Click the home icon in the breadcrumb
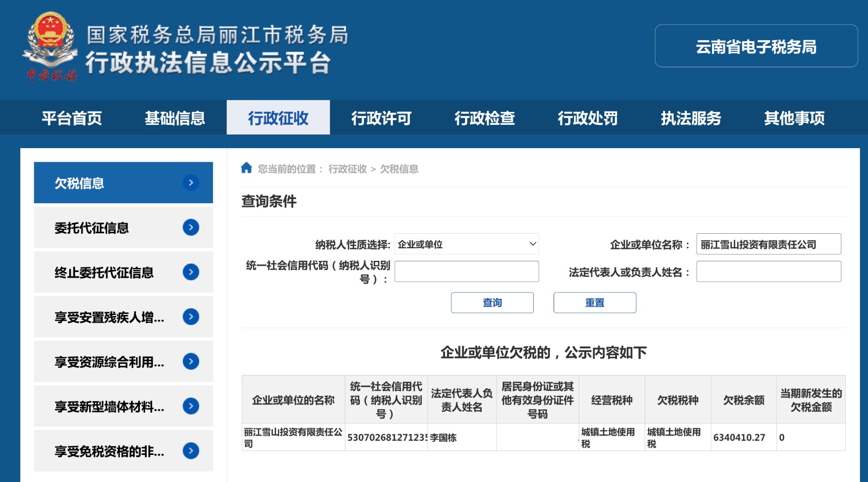This screenshot has width=868, height=482. 246,168
